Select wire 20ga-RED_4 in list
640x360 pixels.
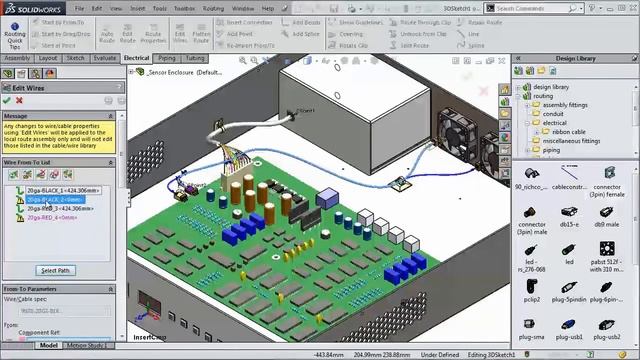(x=52, y=218)
